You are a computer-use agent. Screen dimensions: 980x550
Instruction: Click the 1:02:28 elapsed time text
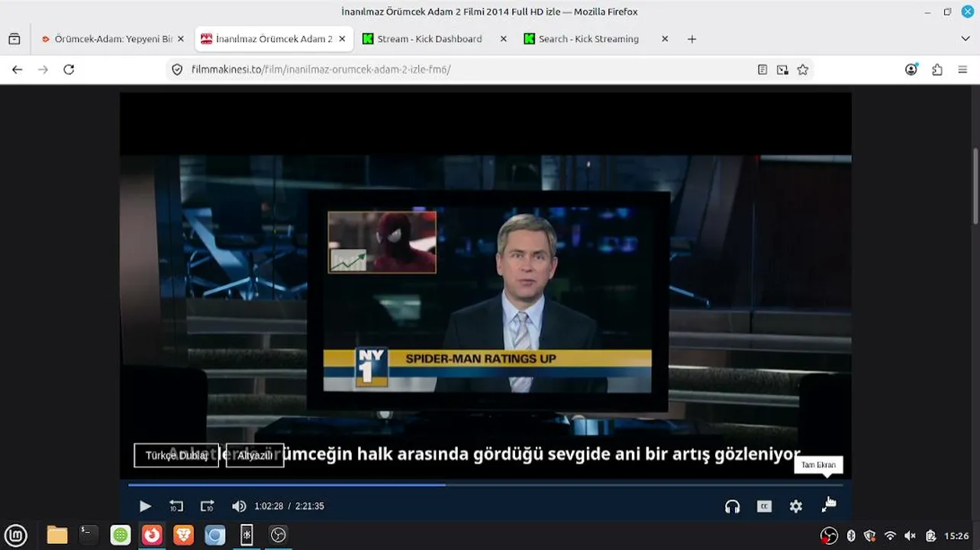point(269,506)
